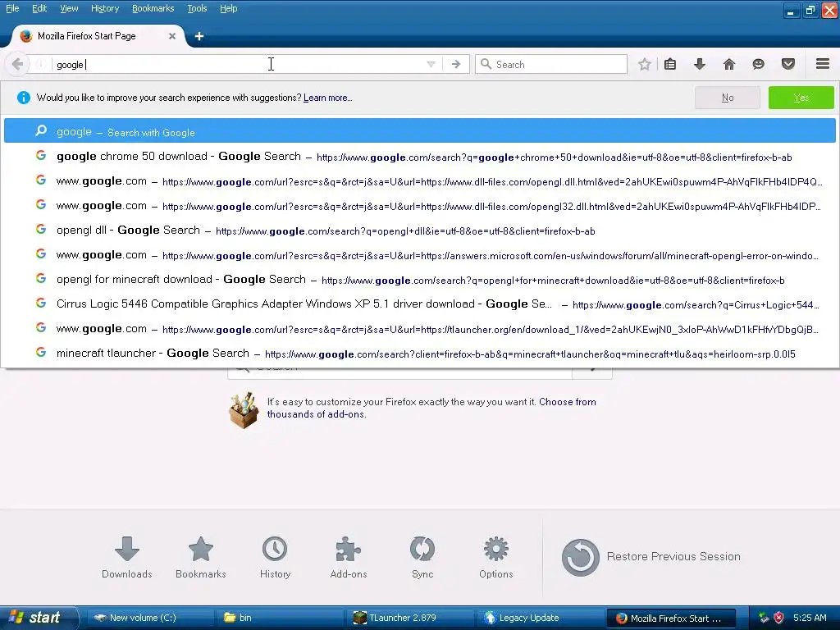Click the blue info icon in suggestions prompt
The height and width of the screenshot is (630, 840).
(x=24, y=98)
